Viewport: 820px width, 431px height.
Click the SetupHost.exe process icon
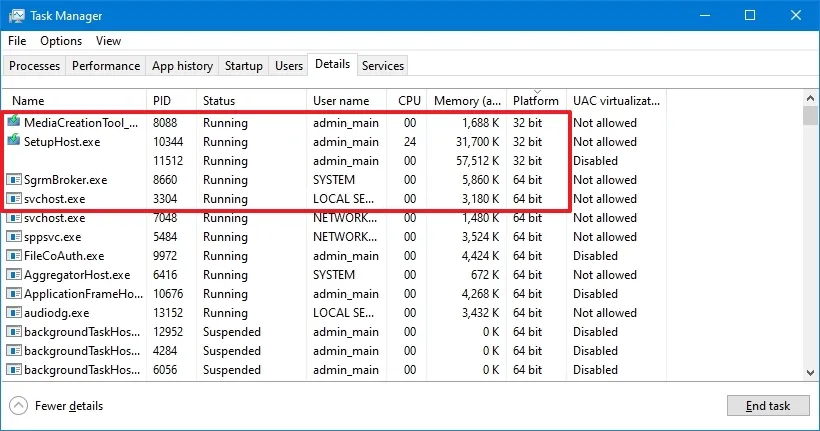coord(14,141)
